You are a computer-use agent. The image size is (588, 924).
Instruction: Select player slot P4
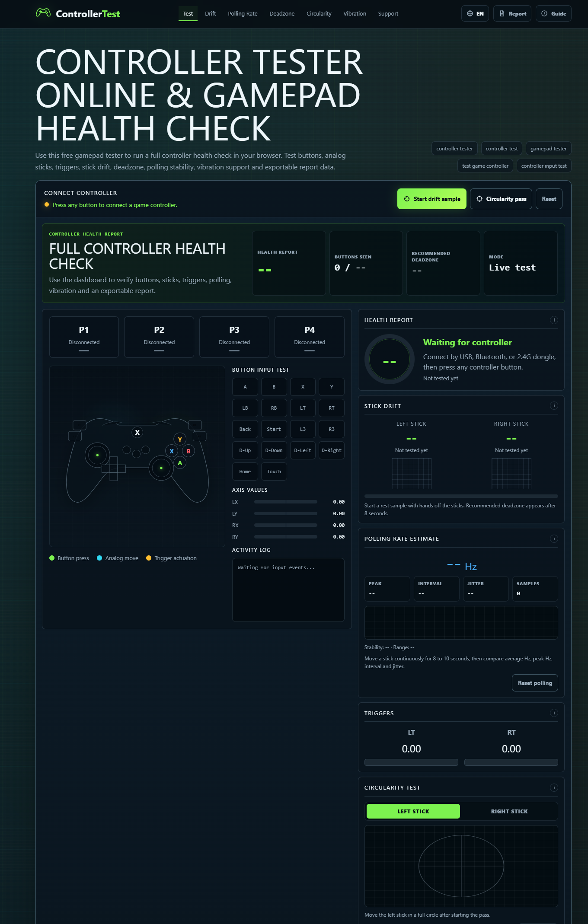[310, 337]
